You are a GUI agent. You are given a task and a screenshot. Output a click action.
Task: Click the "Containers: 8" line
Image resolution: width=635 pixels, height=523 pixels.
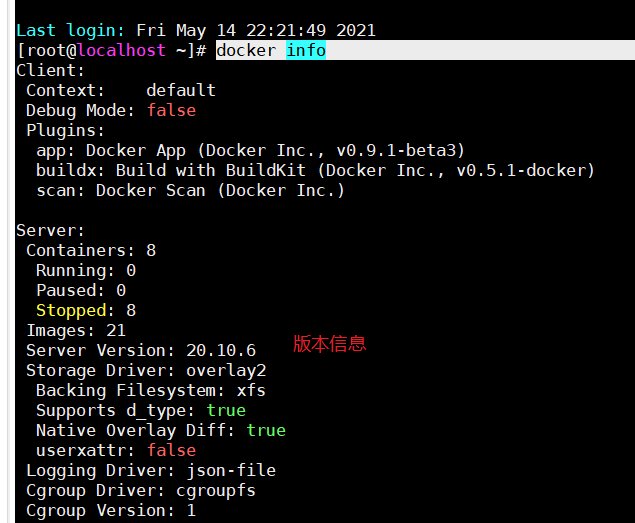[x=91, y=250]
